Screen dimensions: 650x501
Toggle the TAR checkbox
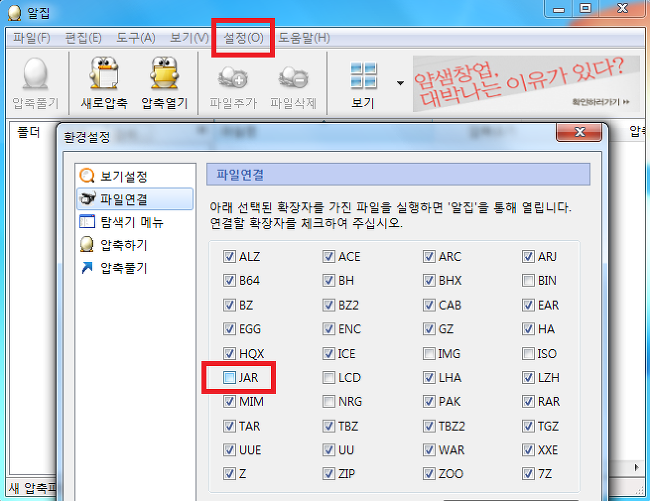click(229, 426)
